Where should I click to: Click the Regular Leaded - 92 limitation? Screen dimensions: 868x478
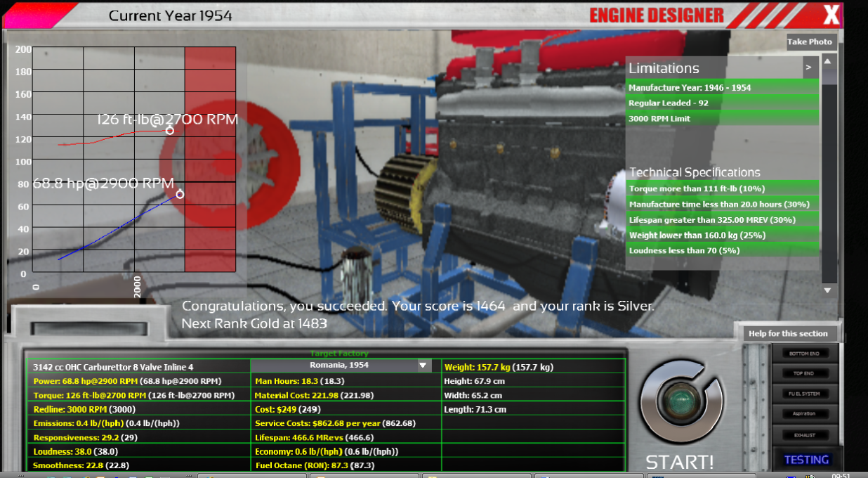[x=722, y=103]
